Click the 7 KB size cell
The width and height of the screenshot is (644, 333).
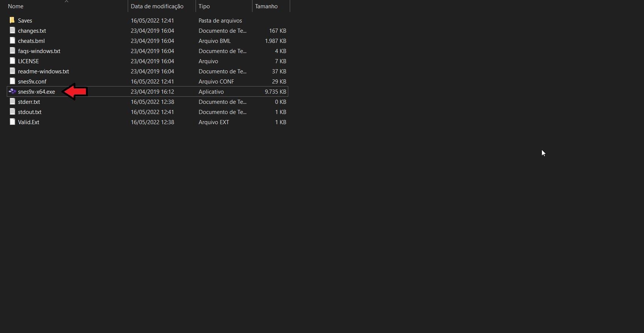[281, 61]
